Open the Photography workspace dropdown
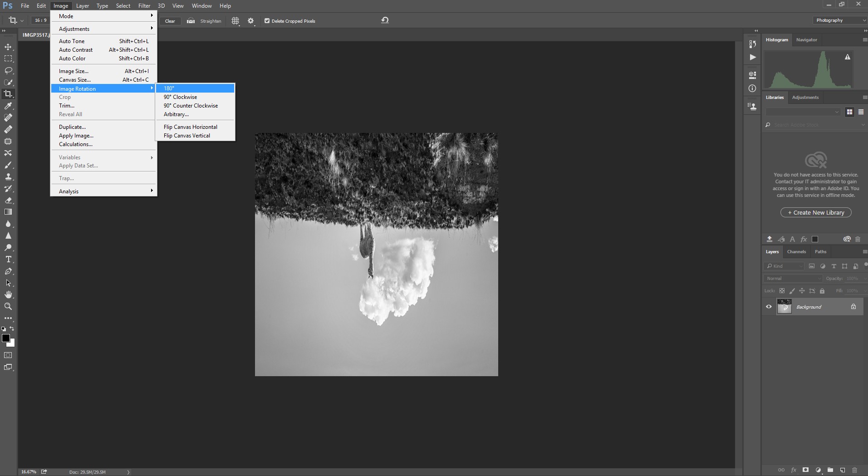 839,20
